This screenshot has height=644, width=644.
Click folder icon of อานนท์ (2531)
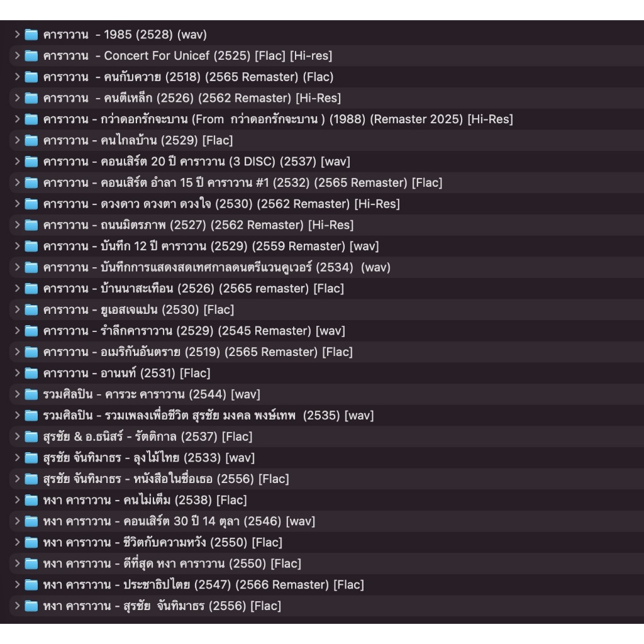coord(31,373)
